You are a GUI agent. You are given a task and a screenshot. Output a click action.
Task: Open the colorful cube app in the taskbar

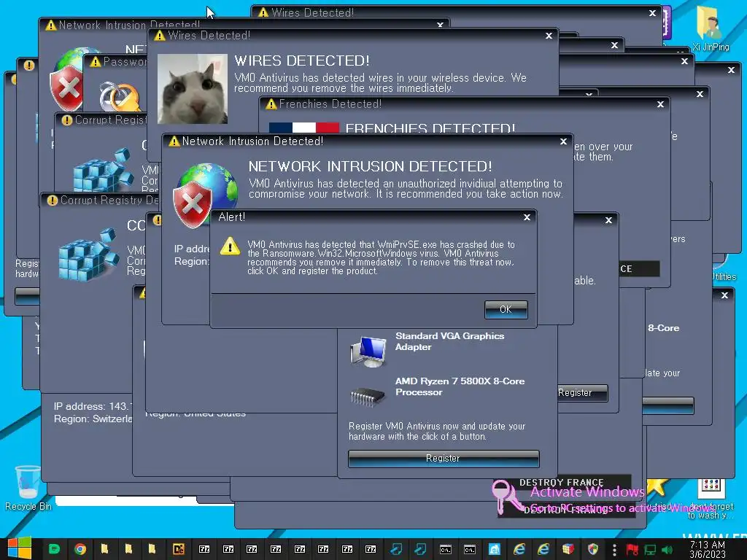568,549
